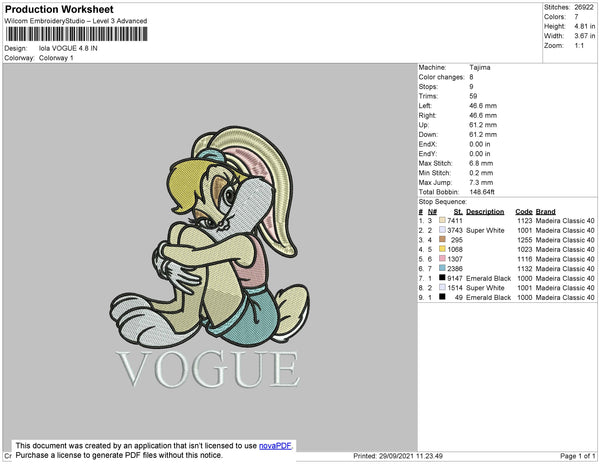Select the color swatch for stop 1 (code 1123)
The width and height of the screenshot is (600, 464).
(442, 220)
